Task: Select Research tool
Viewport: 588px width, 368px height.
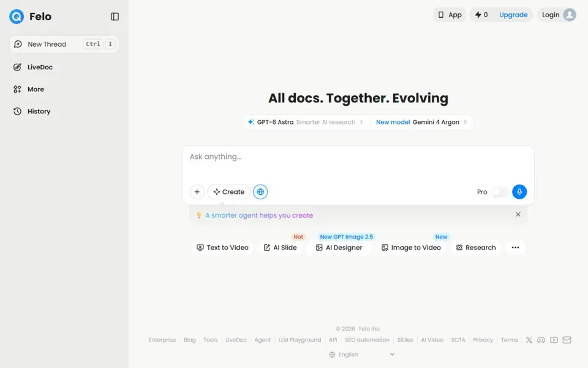Action: tap(476, 247)
